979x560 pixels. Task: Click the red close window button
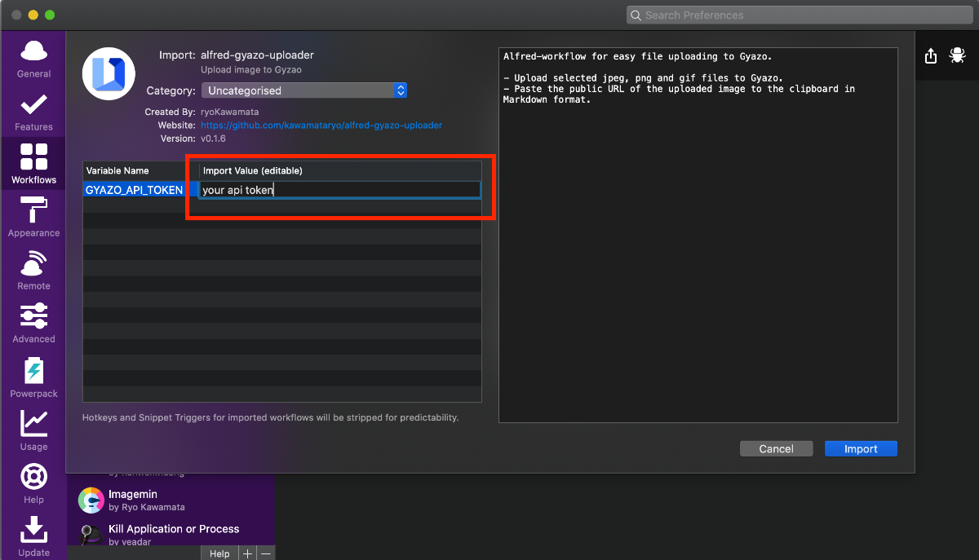[16, 15]
